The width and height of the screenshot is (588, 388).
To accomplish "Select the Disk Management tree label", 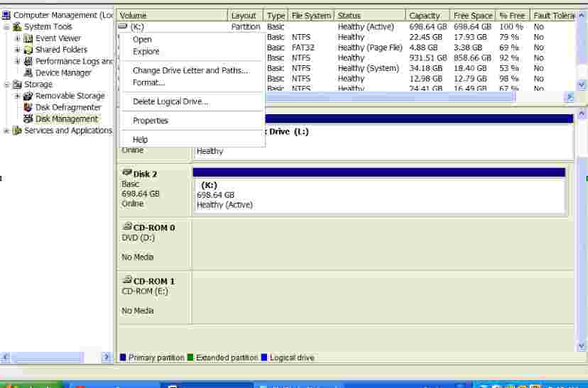I will 66,119.
